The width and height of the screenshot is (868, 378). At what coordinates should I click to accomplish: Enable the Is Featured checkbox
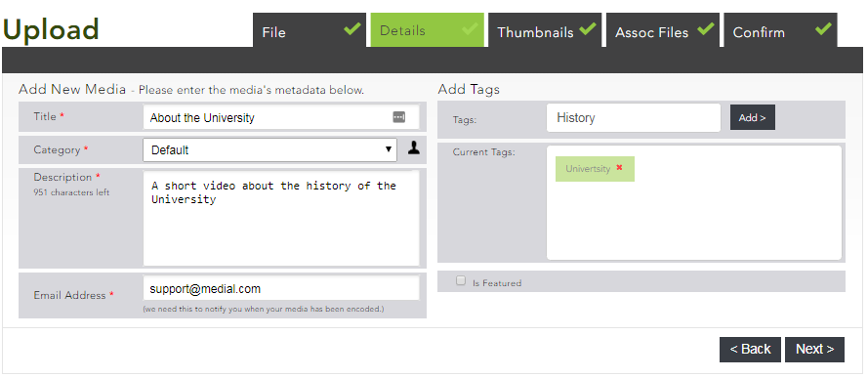[461, 280]
